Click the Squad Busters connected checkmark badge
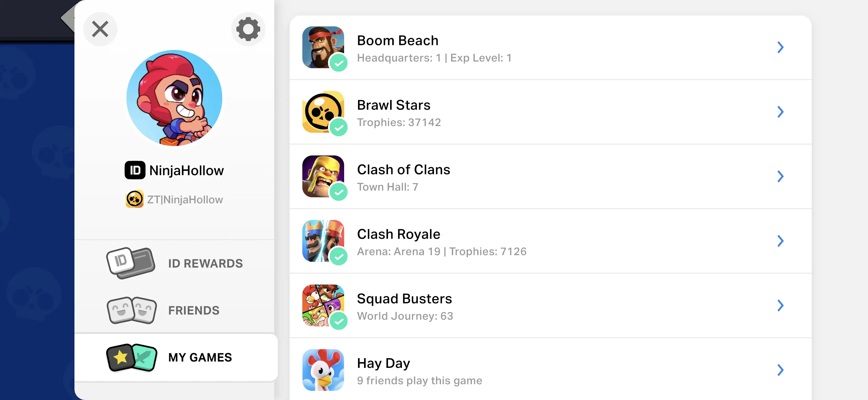The height and width of the screenshot is (400, 868). (339, 321)
